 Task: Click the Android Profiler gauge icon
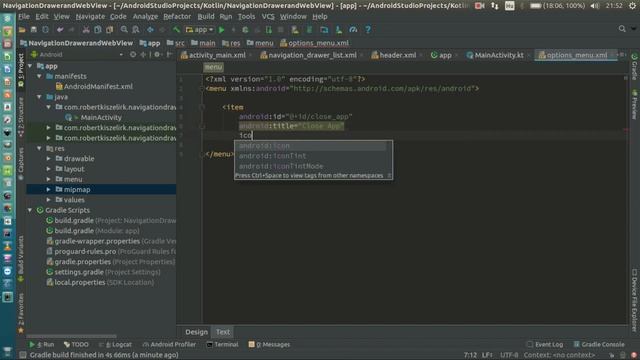coord(353,30)
